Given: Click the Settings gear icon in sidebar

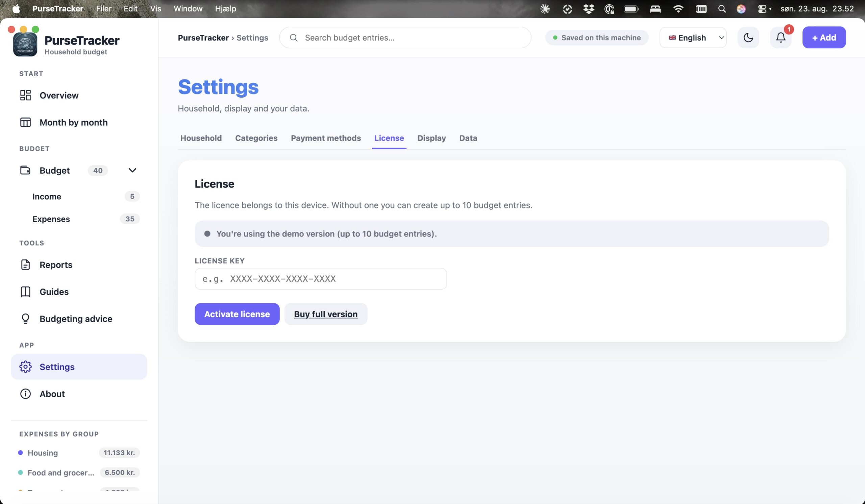Looking at the screenshot, I should (x=25, y=367).
